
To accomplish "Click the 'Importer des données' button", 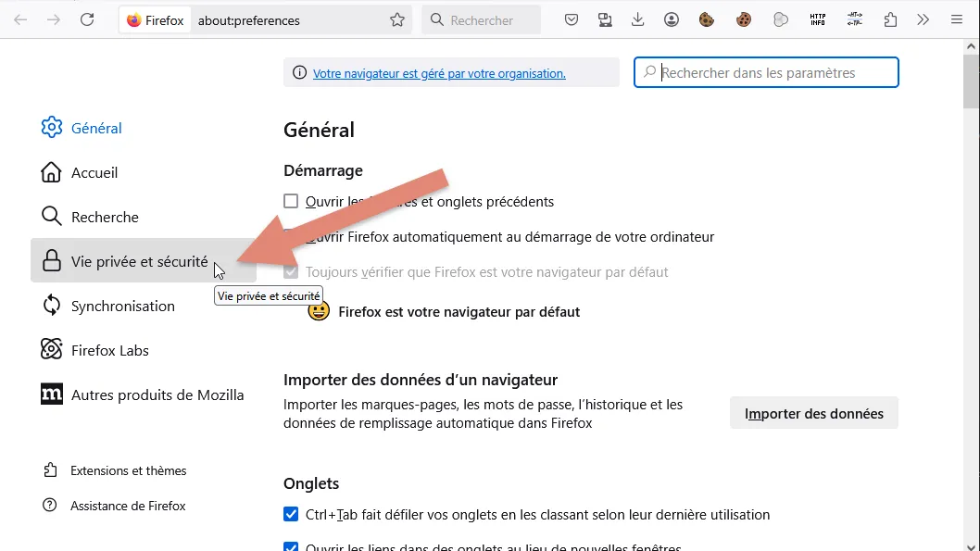I will [x=814, y=413].
